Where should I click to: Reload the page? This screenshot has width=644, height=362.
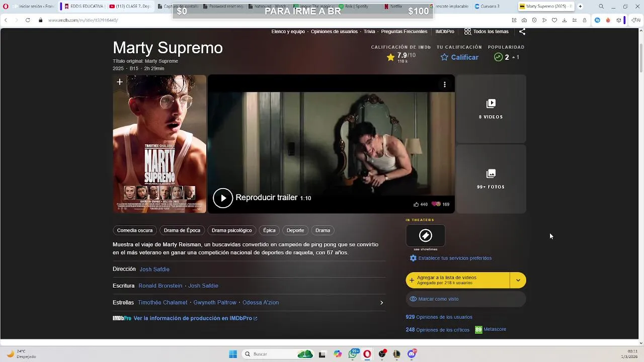[x=28, y=20]
